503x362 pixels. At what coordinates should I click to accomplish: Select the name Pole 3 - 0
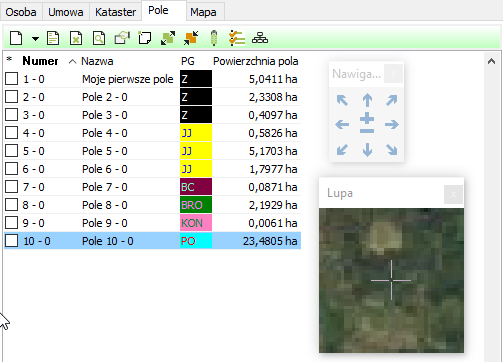105,115
